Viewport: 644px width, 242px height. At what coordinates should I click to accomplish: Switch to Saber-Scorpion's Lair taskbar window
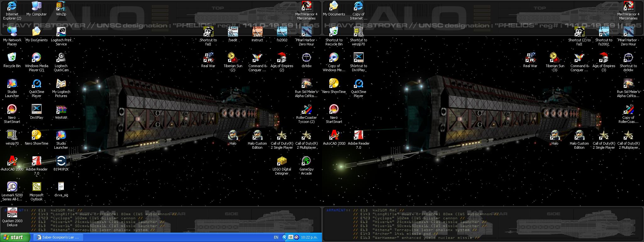point(58,237)
